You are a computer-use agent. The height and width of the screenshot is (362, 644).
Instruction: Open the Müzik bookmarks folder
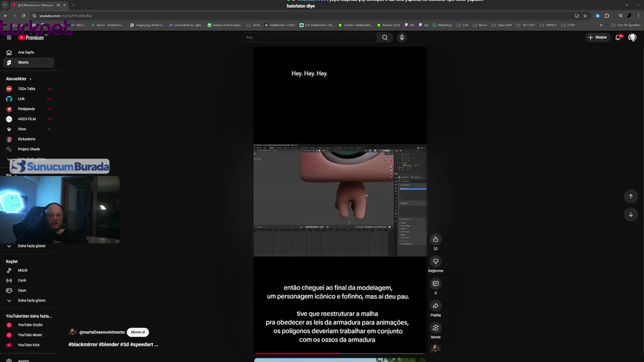point(479,25)
